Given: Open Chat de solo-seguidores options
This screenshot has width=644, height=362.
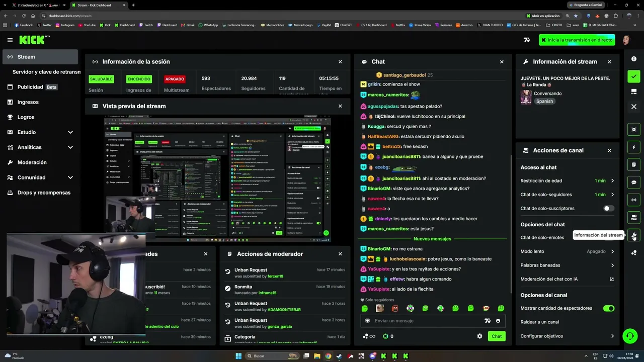Looking at the screenshot, I should pyautogui.click(x=568, y=195).
